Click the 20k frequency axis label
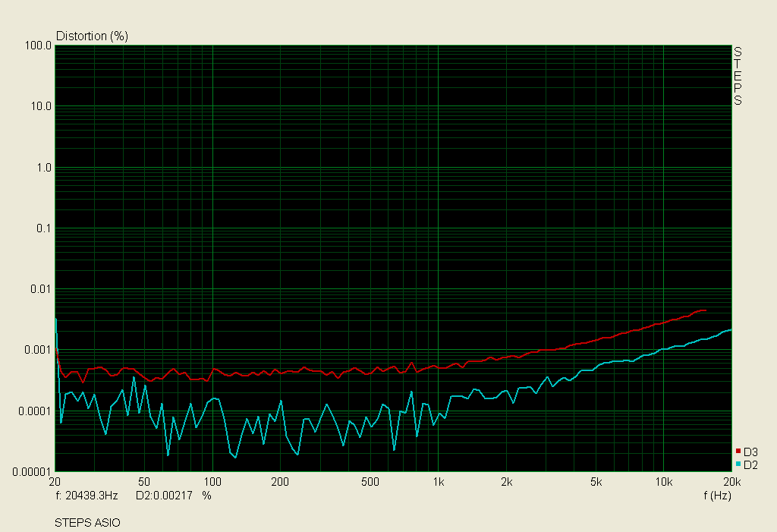This screenshot has height=532, width=777. [732, 482]
